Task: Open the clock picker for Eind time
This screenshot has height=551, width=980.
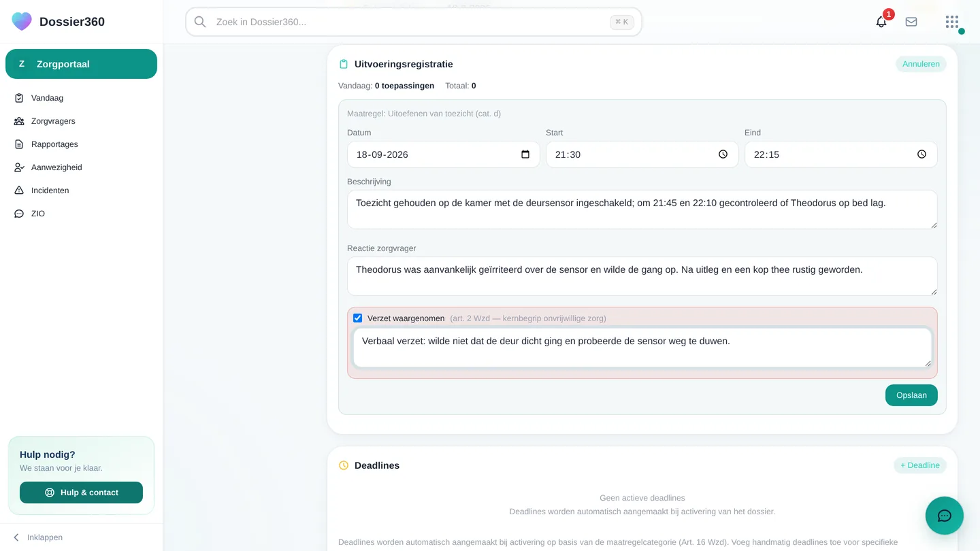Action: point(921,154)
